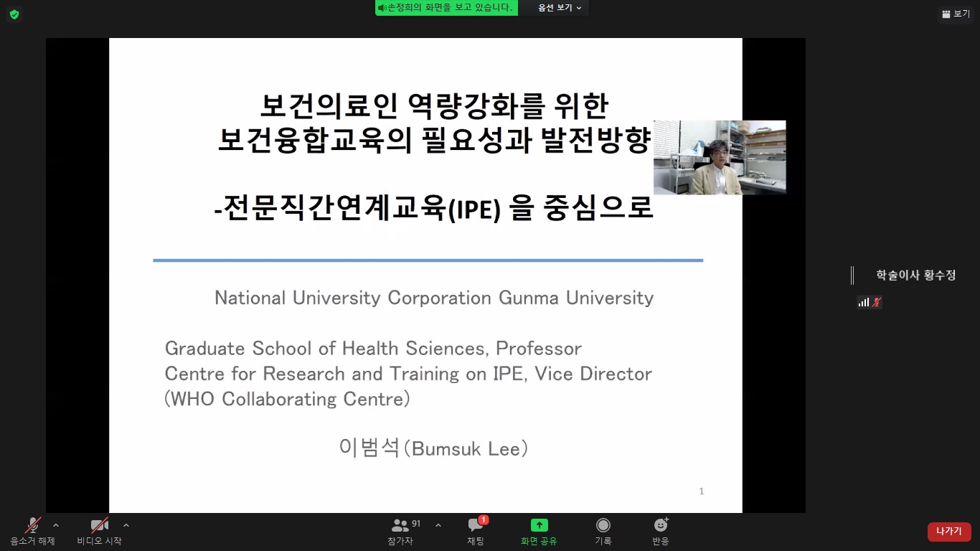Click the muted microphone icon for 황수정
This screenshot has width=980, height=551.
click(x=877, y=303)
